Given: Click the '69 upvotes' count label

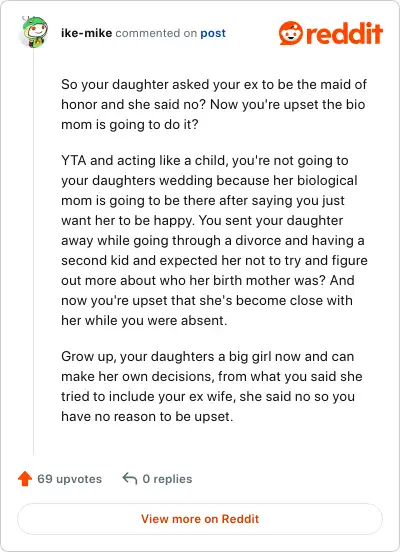Looking at the screenshot, I should click(x=70, y=479).
